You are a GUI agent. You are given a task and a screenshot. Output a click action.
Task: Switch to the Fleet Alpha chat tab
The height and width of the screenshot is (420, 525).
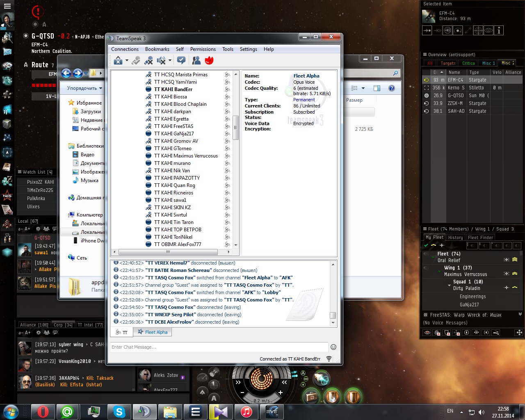[153, 332]
